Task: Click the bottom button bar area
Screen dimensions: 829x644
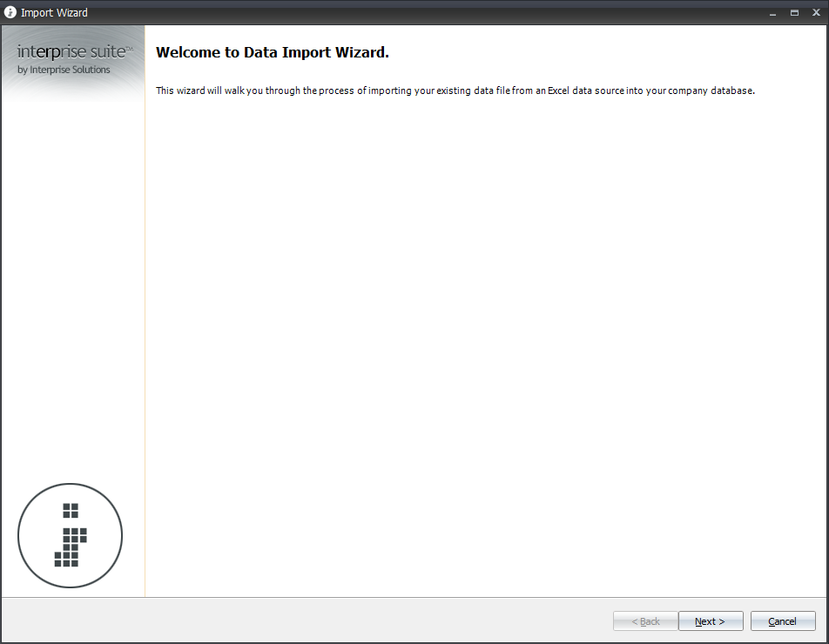Action: tap(348, 621)
